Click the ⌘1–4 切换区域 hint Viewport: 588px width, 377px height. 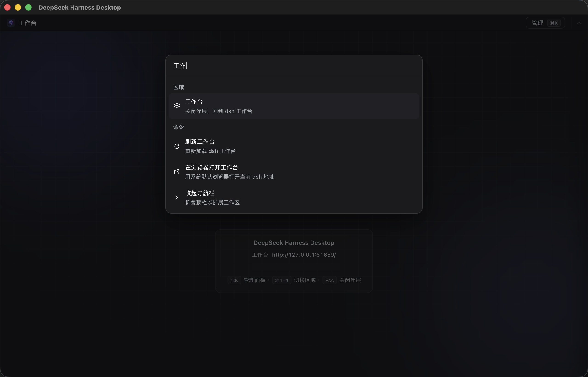tap(294, 280)
